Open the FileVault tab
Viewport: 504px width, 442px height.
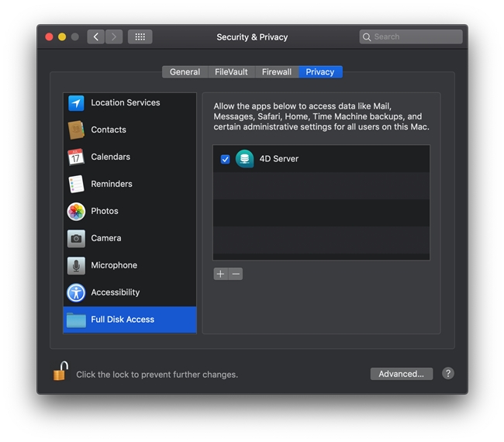coord(231,72)
